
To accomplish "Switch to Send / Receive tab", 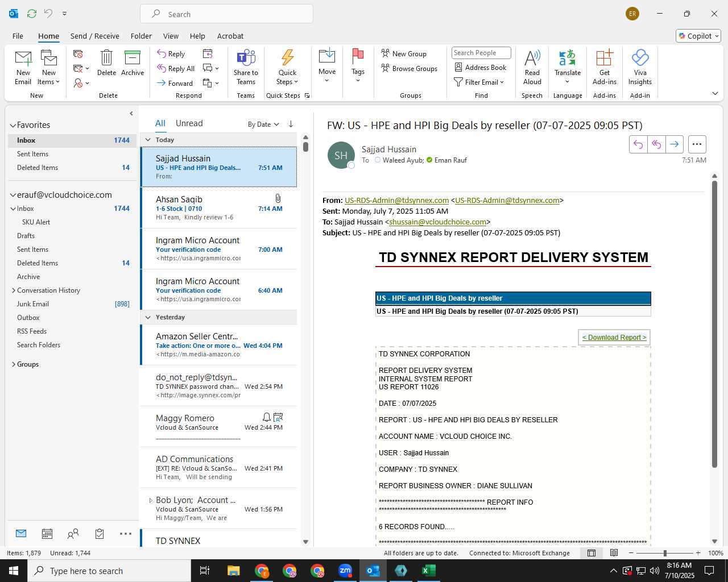I will point(95,36).
